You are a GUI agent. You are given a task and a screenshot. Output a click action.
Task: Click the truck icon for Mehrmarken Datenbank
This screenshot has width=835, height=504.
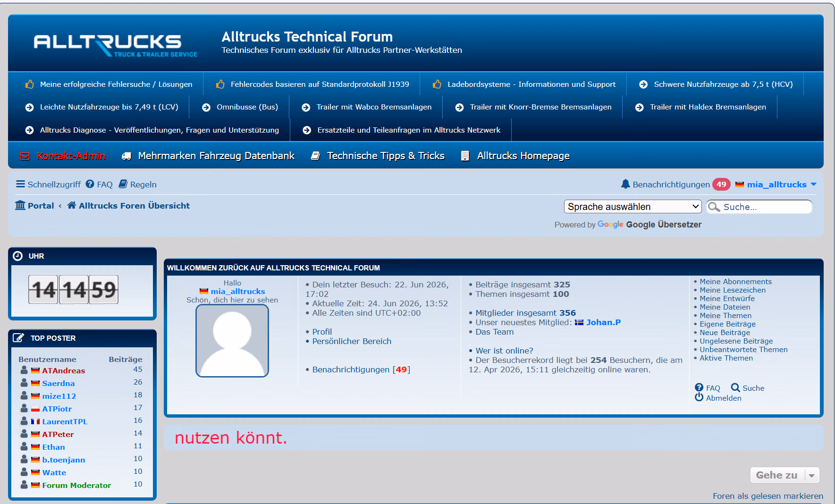[x=126, y=156]
